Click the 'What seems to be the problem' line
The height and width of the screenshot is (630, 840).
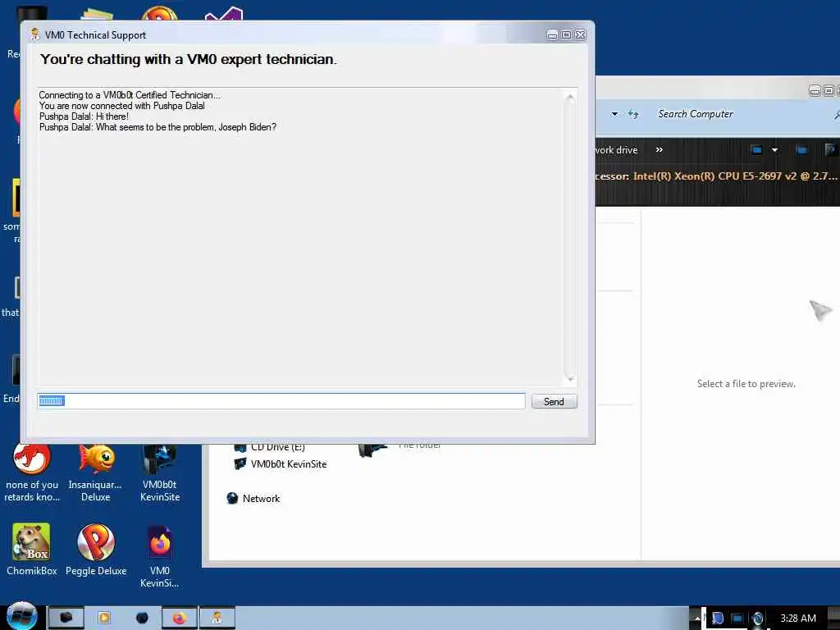(x=157, y=127)
